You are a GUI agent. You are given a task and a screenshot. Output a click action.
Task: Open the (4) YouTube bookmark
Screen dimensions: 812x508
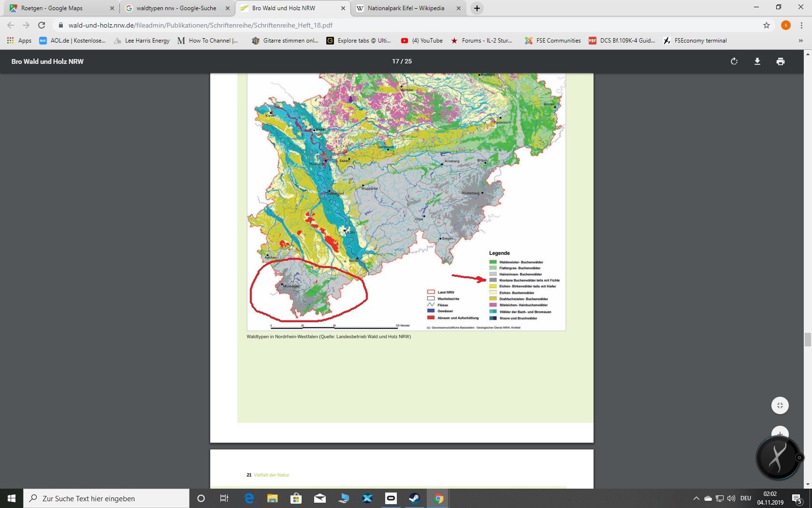click(422, 41)
